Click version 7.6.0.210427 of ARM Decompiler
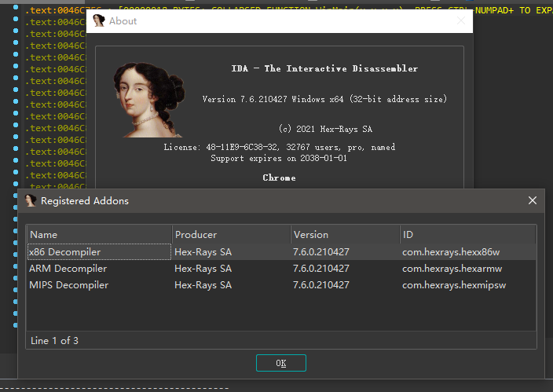The width and height of the screenshot is (553, 392). click(321, 269)
